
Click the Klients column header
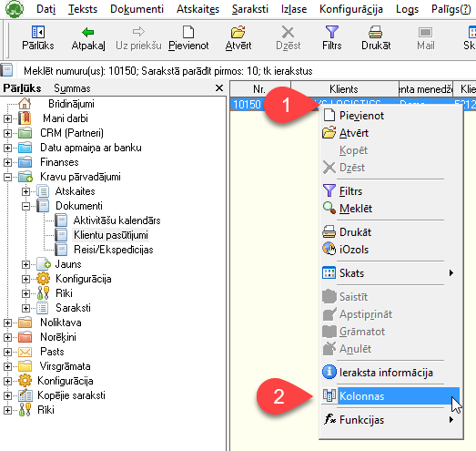pyautogui.click(x=344, y=89)
